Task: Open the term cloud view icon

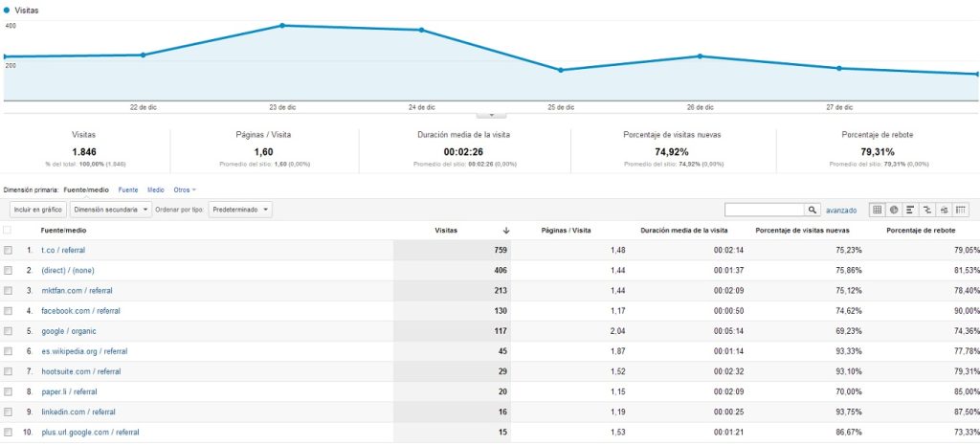Action: pyautogui.click(x=945, y=210)
